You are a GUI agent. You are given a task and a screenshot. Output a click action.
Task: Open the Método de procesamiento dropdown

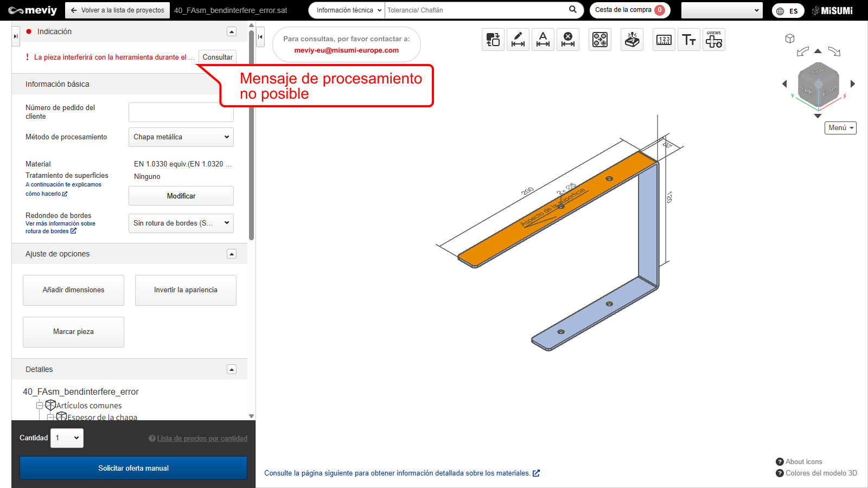(181, 137)
